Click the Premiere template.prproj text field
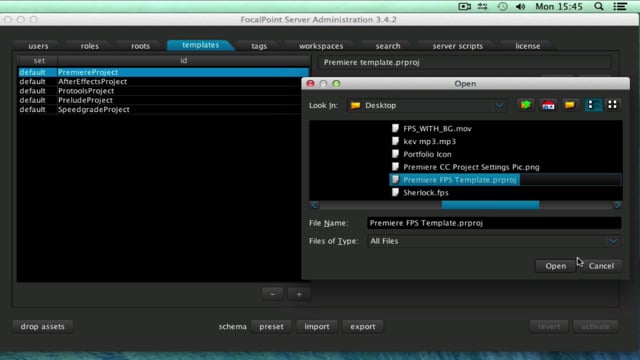Viewport: 640px width, 360px height. 464,62
